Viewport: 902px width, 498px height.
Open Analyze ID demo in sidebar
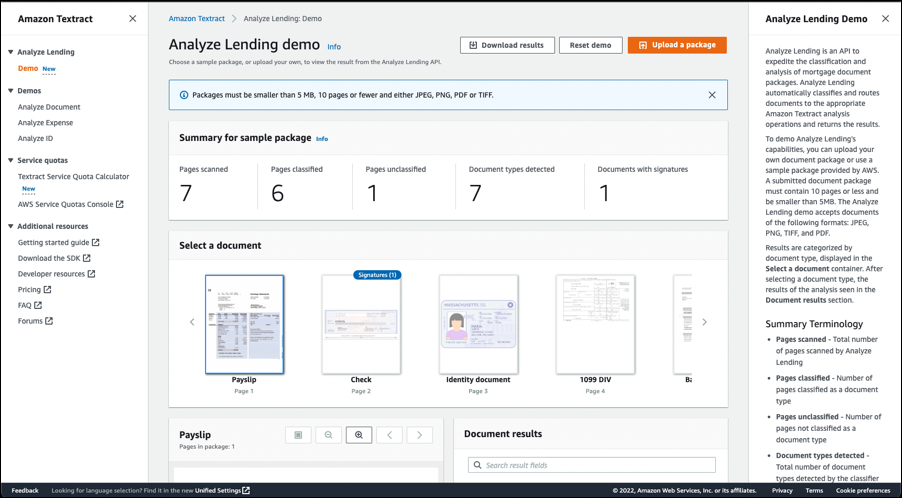pyautogui.click(x=35, y=139)
